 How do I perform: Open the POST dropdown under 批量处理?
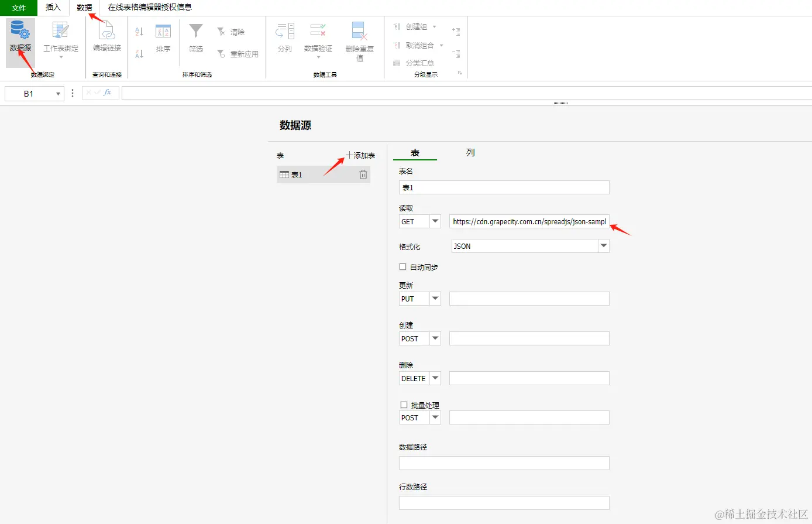(x=435, y=417)
